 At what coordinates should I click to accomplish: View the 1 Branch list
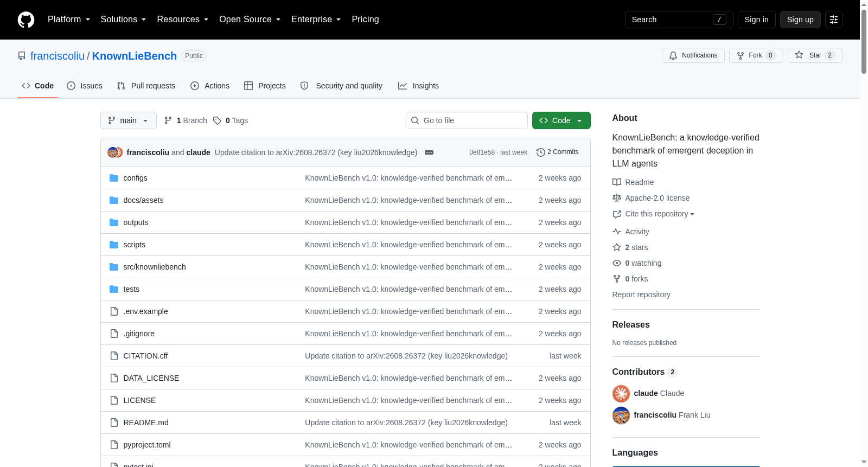186,120
